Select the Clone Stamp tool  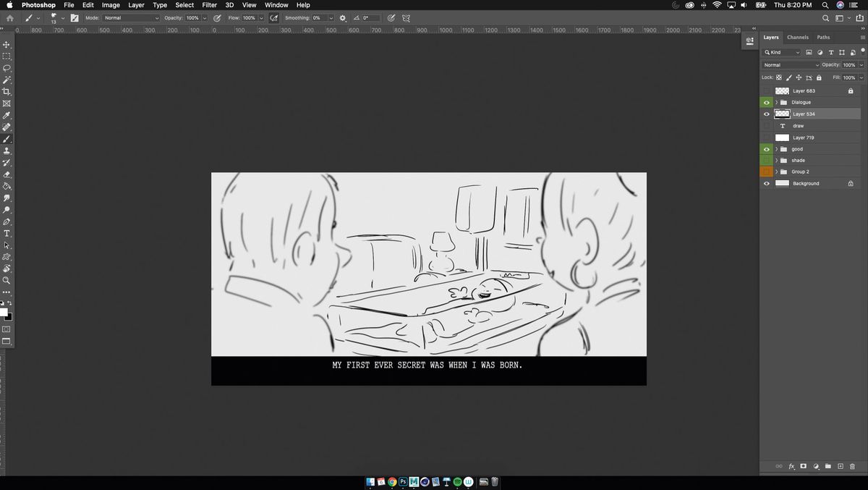click(x=7, y=151)
